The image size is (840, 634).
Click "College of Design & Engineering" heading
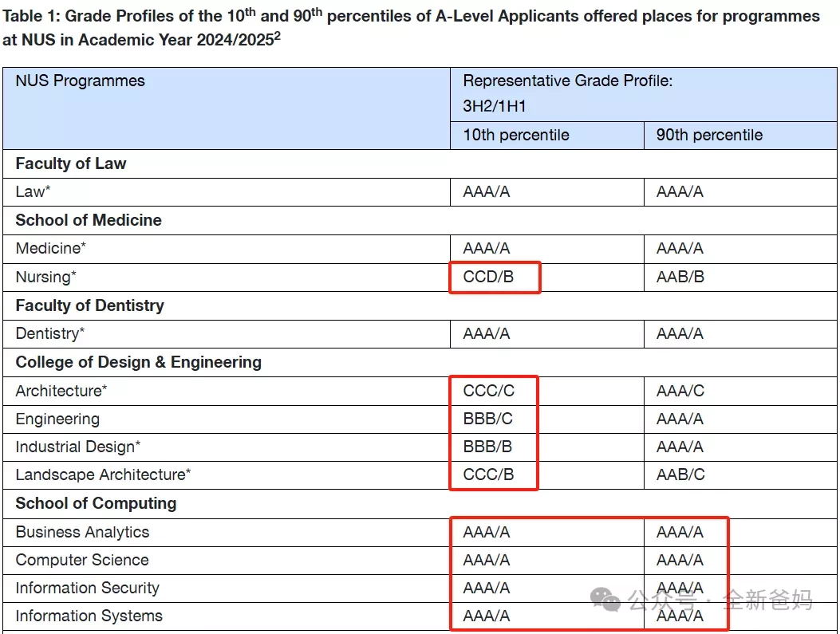tap(138, 362)
